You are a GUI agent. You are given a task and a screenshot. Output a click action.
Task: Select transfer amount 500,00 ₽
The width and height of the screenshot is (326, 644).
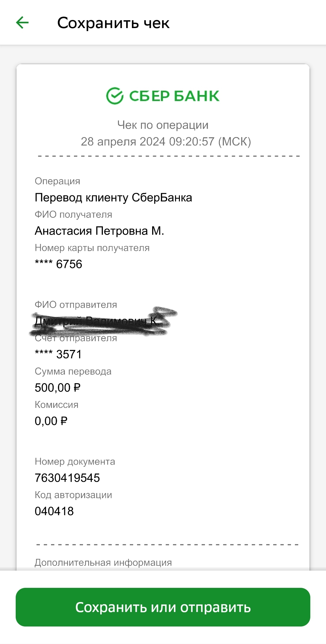click(58, 388)
